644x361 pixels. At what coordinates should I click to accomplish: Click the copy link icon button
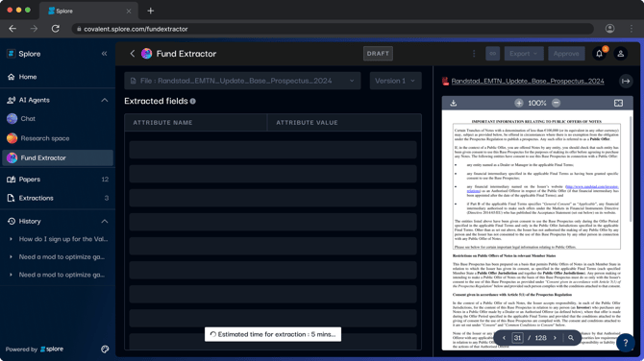492,54
